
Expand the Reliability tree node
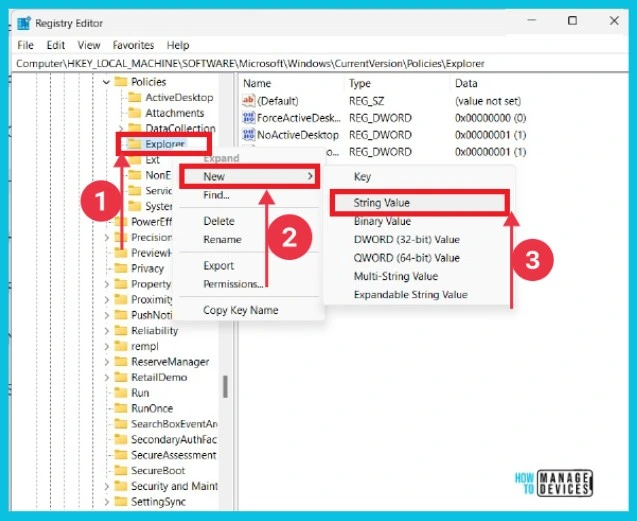coord(106,331)
